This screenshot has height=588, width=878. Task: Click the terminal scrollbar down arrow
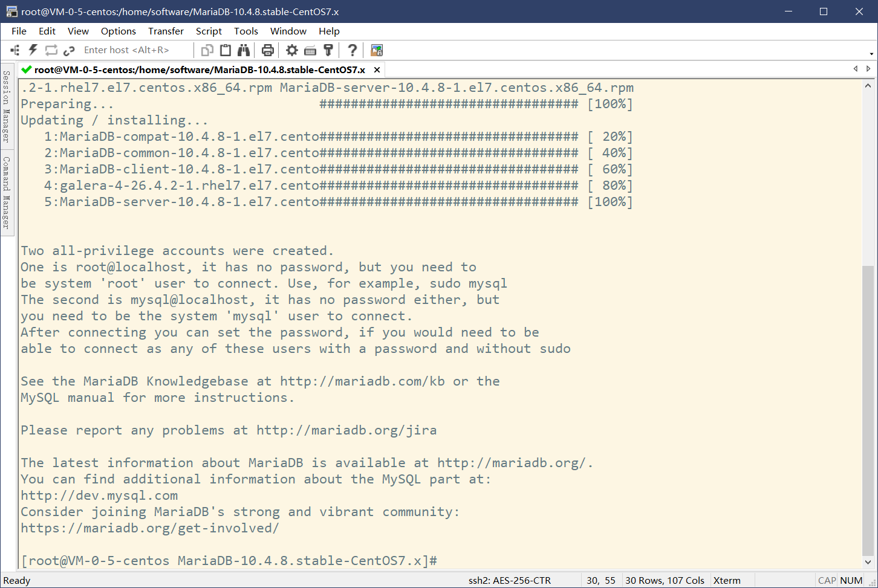[868, 563]
